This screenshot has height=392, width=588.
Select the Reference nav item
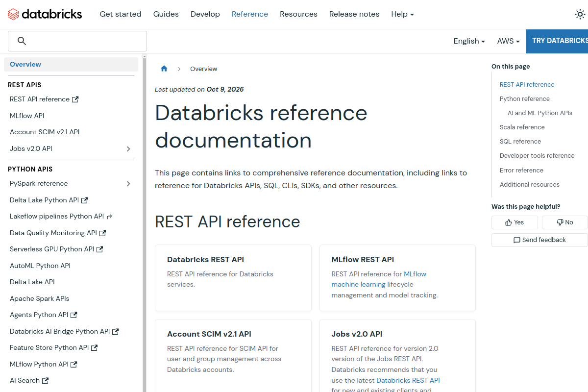pyautogui.click(x=250, y=14)
